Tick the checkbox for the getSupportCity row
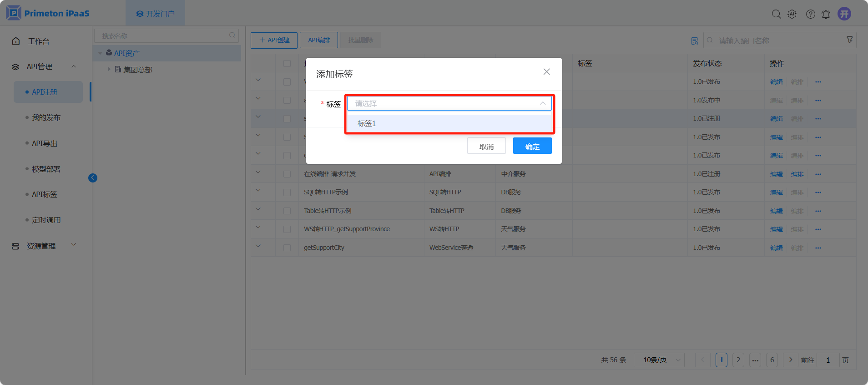Viewport: 868px width, 385px height. 287,248
